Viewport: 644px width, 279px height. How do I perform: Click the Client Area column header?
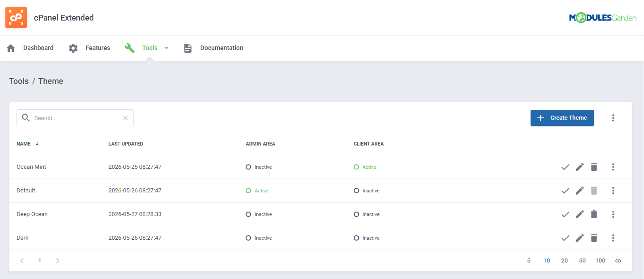coord(368,144)
